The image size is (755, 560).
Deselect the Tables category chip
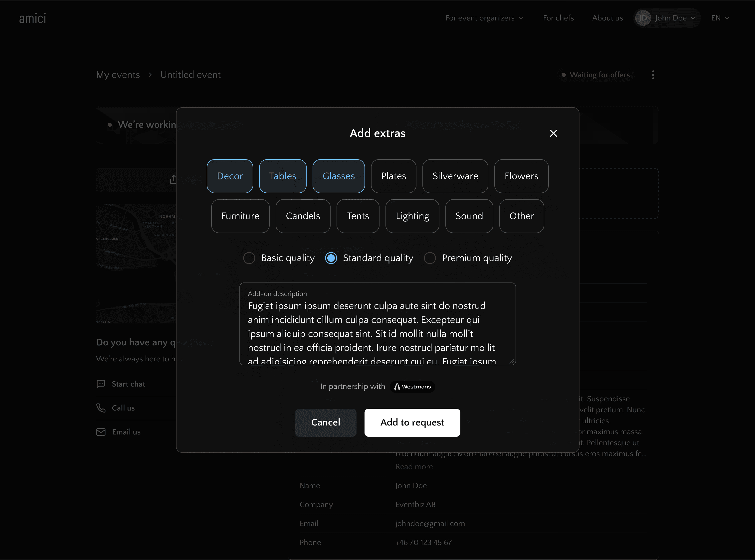[x=283, y=176]
